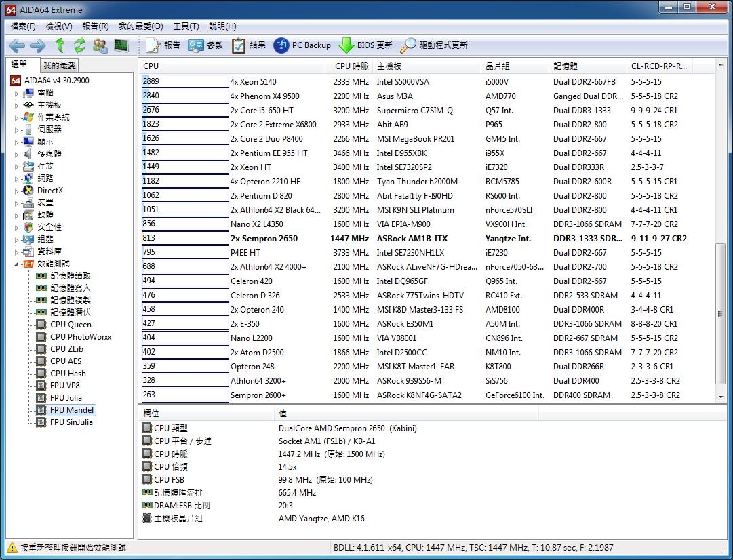Click the Forward navigation arrow
The width and height of the screenshot is (733, 560).
click(37, 45)
